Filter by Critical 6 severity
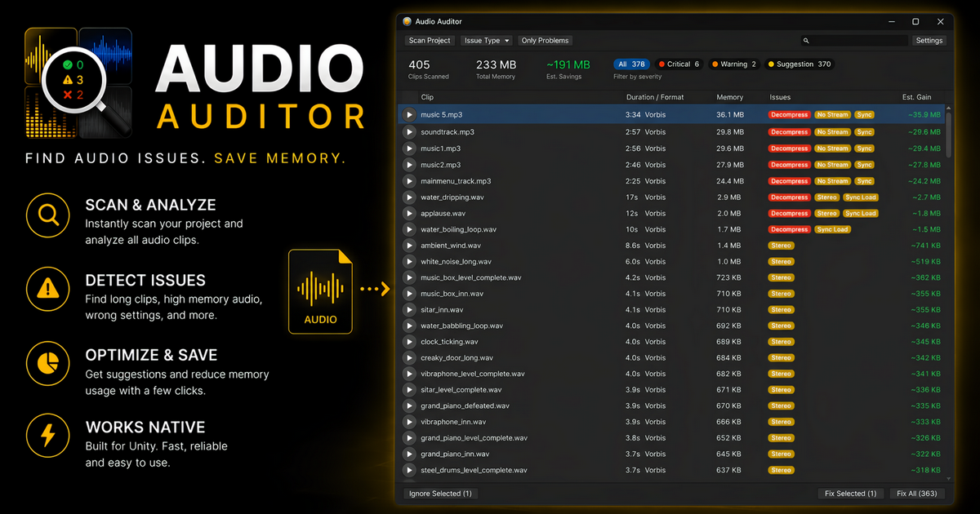The height and width of the screenshot is (514, 980). 679,64
